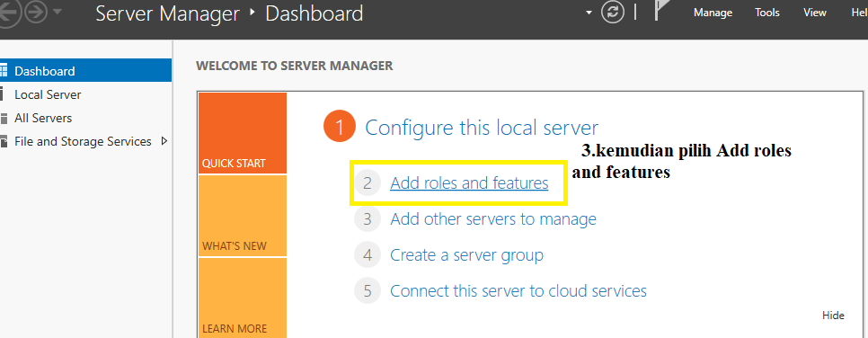Select the Dashboard grid icon

click(x=4, y=71)
